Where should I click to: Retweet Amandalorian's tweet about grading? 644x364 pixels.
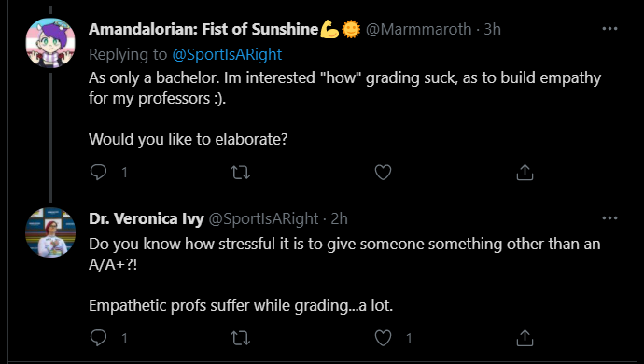[240, 172]
